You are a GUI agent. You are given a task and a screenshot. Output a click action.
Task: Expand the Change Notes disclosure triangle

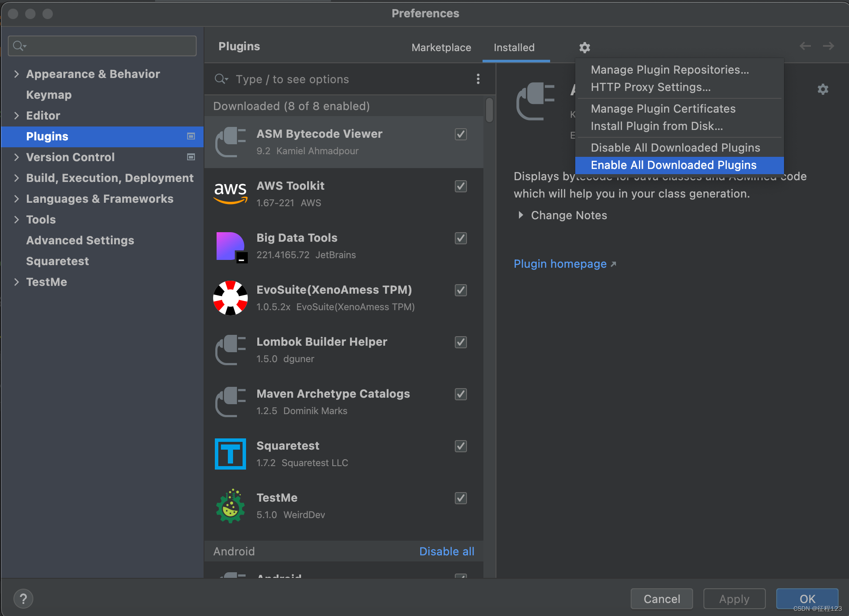pos(521,215)
